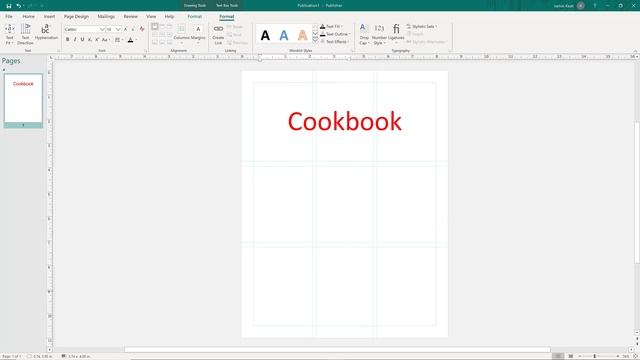Toggle Align Top Left text alignment

(x=155, y=27)
